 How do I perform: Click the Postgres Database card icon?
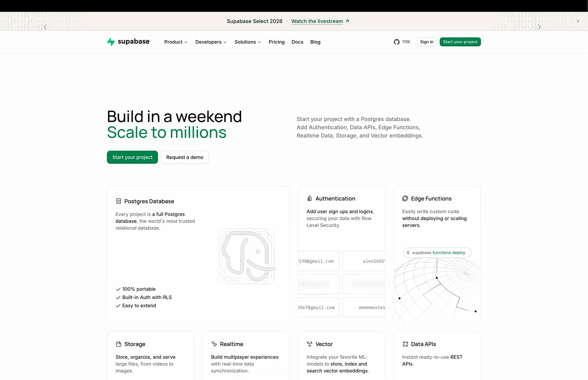click(119, 201)
